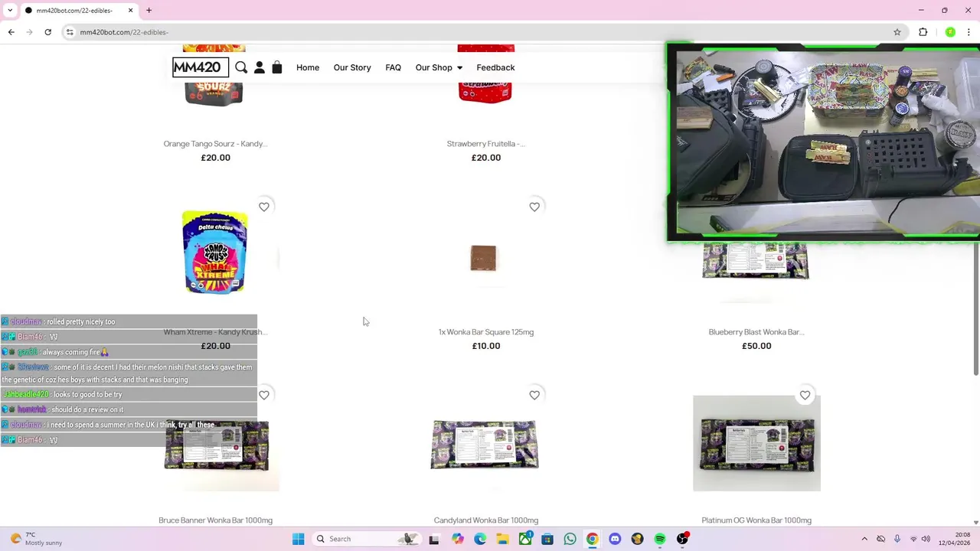Click the page vertical scrollbar thumb

[x=975, y=306]
